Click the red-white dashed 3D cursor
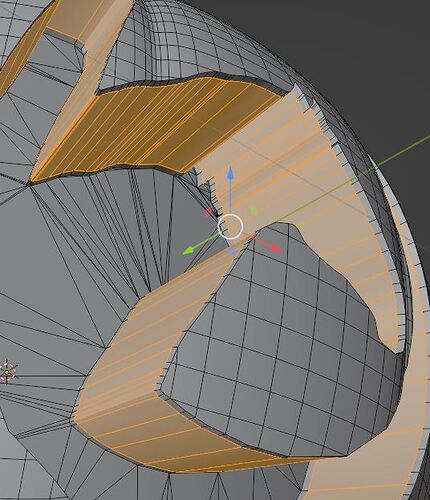430x500 pixels. 7,372
